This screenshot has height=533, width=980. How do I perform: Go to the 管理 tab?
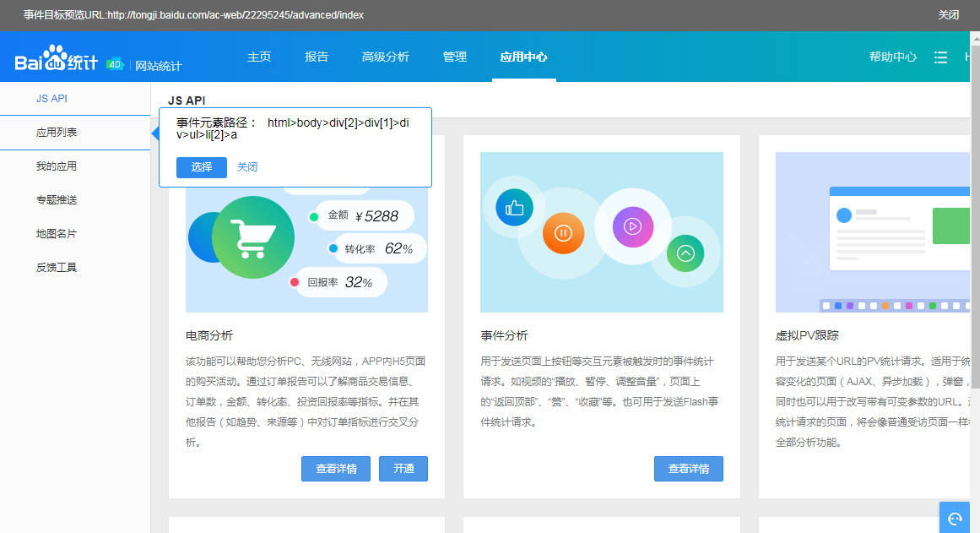click(x=454, y=57)
